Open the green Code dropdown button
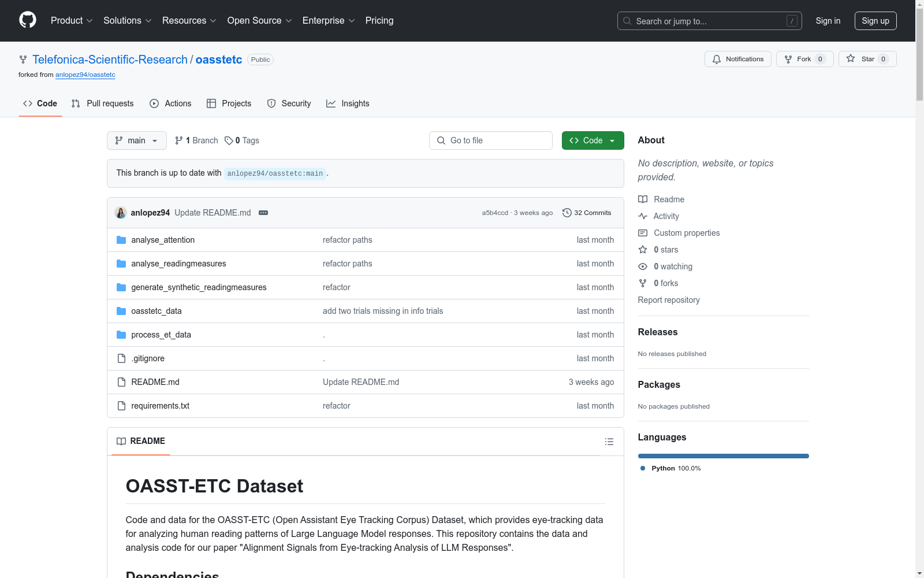 click(x=593, y=140)
